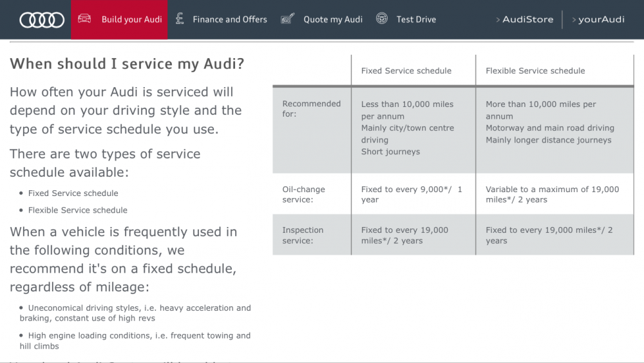Click the Audi four-rings logo
644x363 pixels.
(x=42, y=20)
